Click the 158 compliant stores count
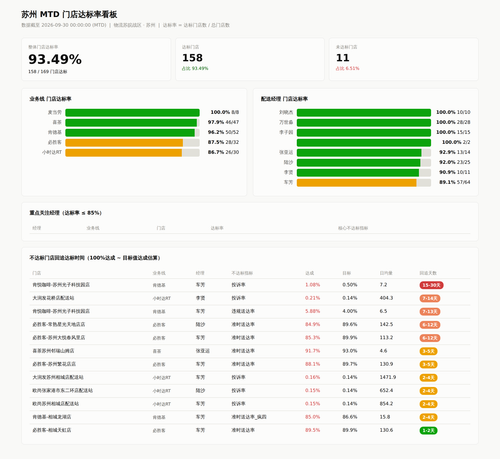This screenshot has width=500, height=459. 192,58
